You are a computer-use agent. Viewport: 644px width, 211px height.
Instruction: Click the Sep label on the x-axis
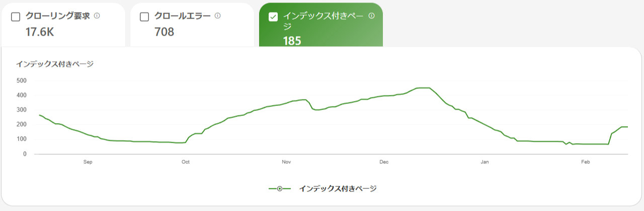click(x=88, y=162)
